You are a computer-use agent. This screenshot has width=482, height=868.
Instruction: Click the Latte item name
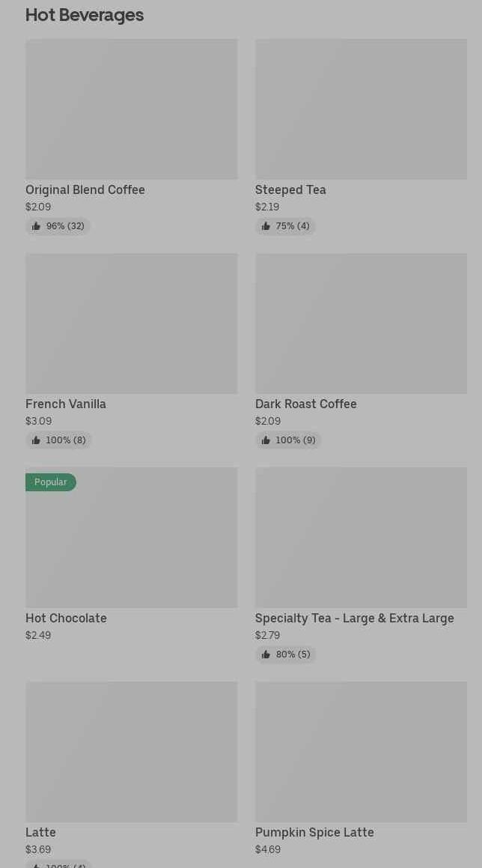coord(40,833)
